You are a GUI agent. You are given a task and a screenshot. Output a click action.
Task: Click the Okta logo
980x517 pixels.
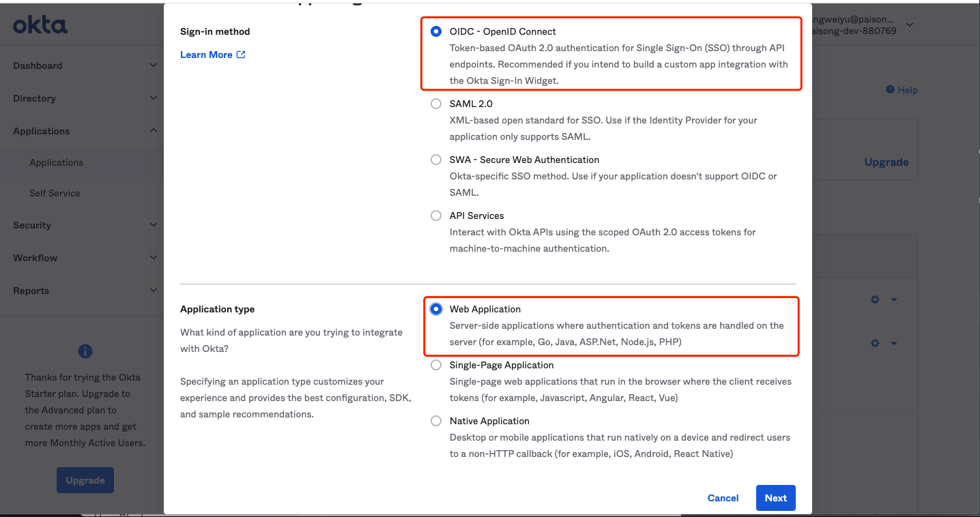tap(40, 26)
